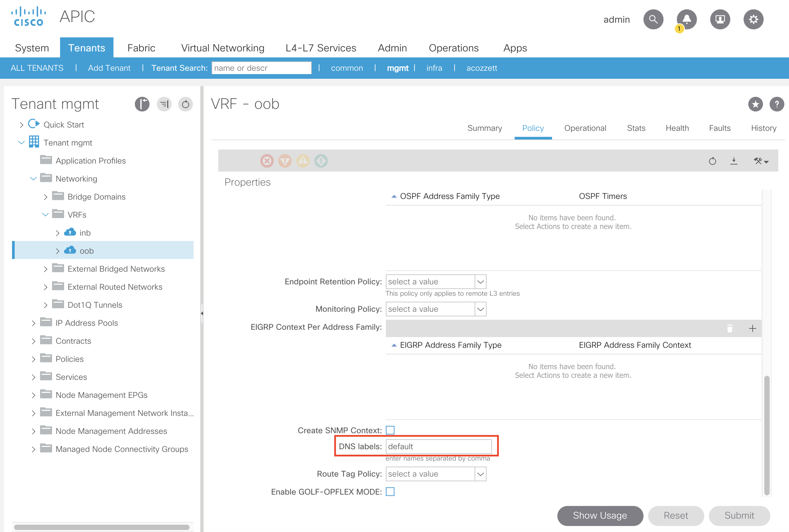Switch to the Operational tab
The image size is (789, 532).
pos(585,128)
